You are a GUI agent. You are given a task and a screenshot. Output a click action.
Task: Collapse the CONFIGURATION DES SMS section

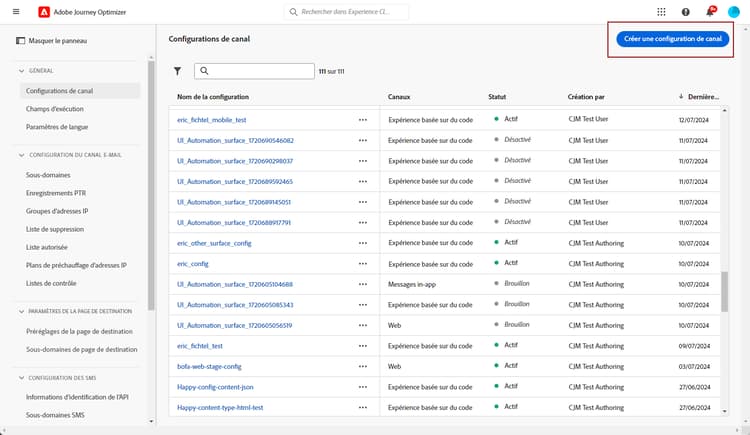(20, 377)
